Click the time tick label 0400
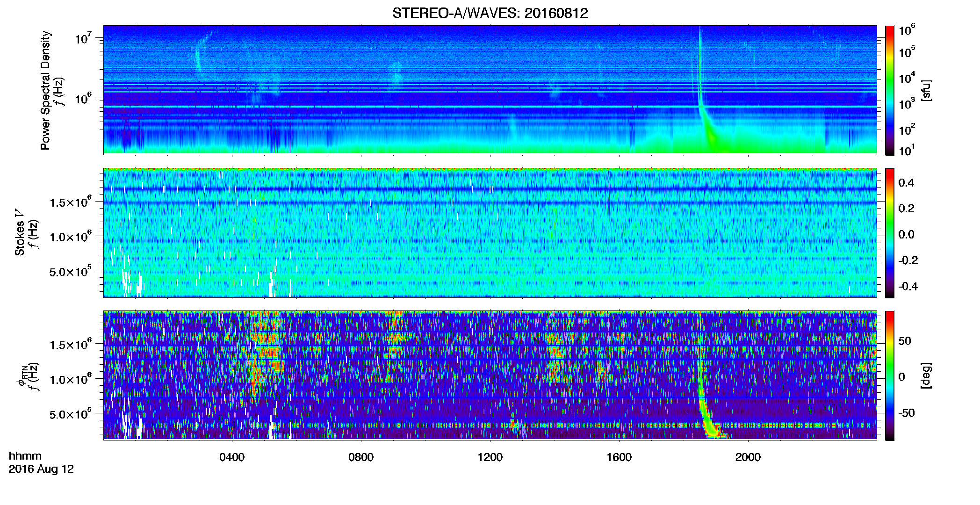This screenshot has height=505, width=980. pyautogui.click(x=232, y=457)
